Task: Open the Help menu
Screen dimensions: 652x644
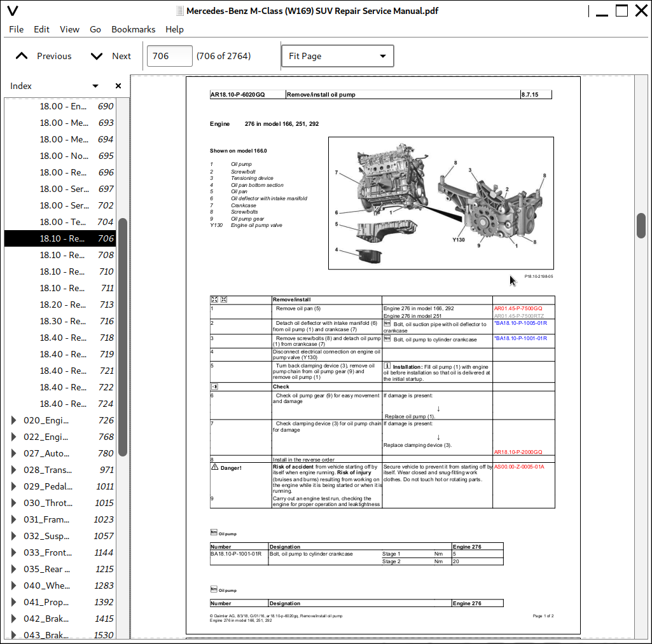Action: point(174,29)
